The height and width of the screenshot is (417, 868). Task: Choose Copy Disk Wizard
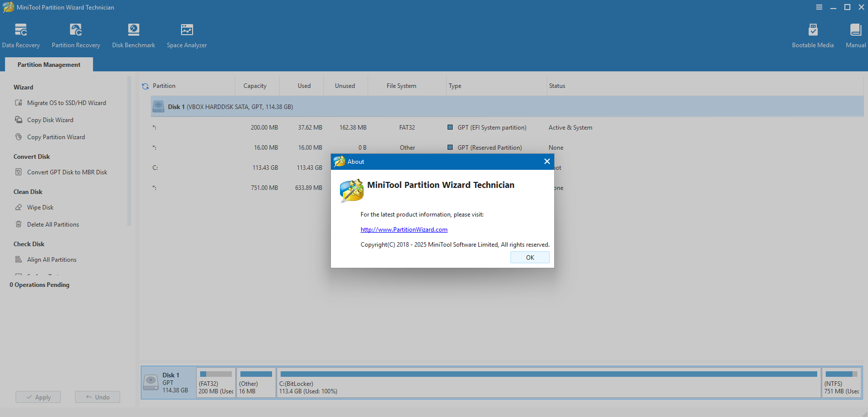click(x=50, y=120)
